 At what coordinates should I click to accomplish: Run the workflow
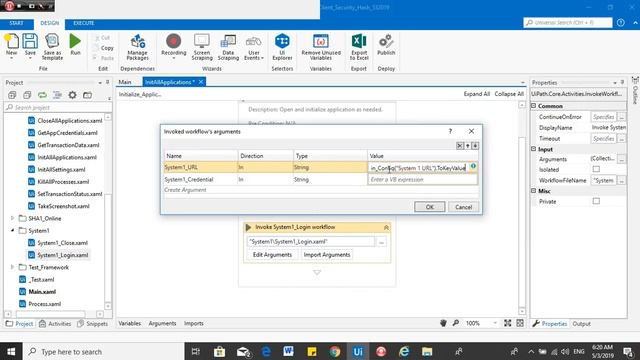[75, 44]
